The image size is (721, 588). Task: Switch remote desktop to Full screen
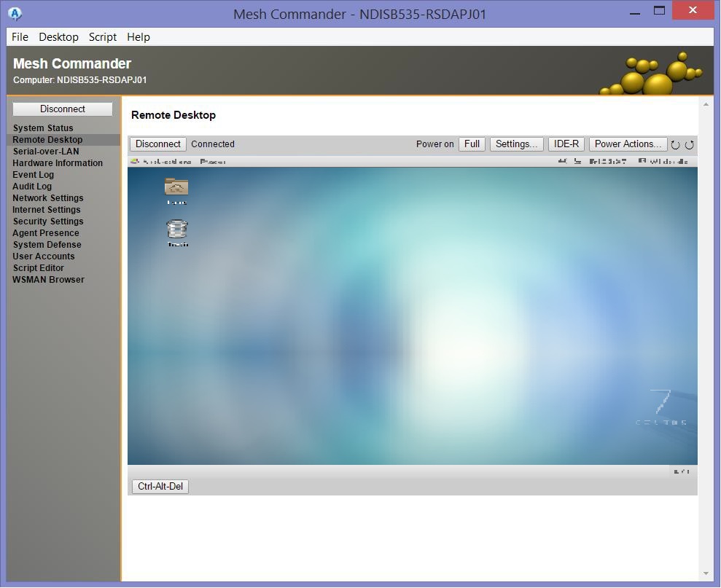[472, 144]
